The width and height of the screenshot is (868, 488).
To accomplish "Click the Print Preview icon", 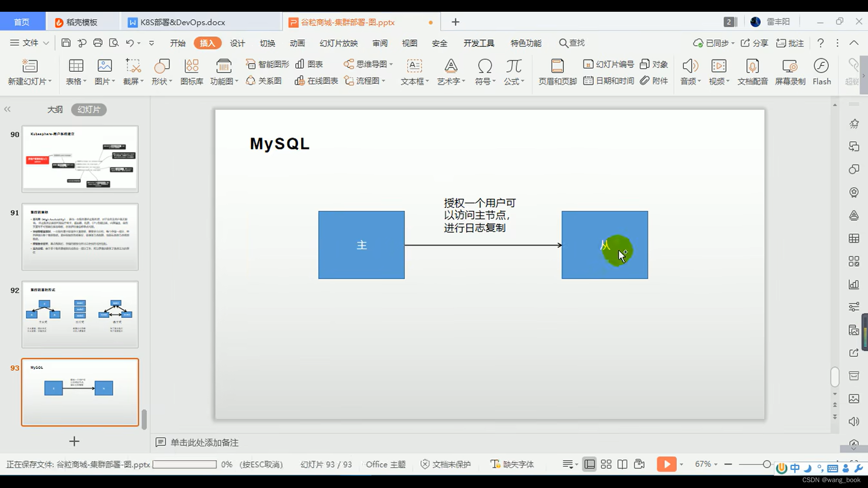I will click(114, 43).
